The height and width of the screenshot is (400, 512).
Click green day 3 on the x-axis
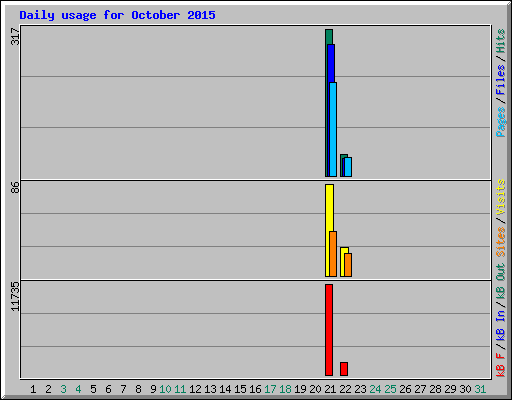click(x=63, y=389)
